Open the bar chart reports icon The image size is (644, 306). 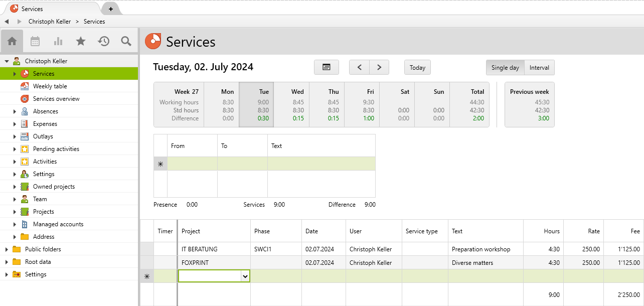coord(58,41)
